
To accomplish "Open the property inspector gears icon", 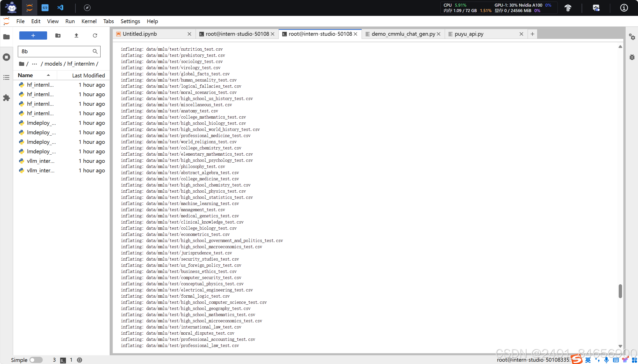I will (x=632, y=37).
